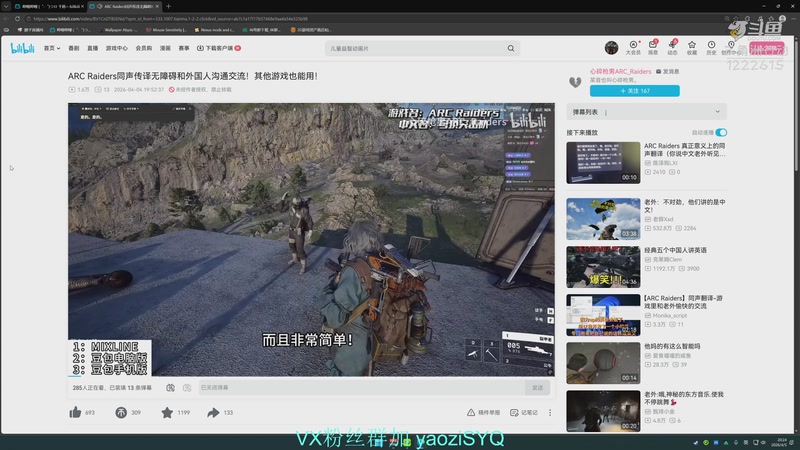Click the bilibili search input field
This screenshot has height=450, width=800.
(x=416, y=48)
